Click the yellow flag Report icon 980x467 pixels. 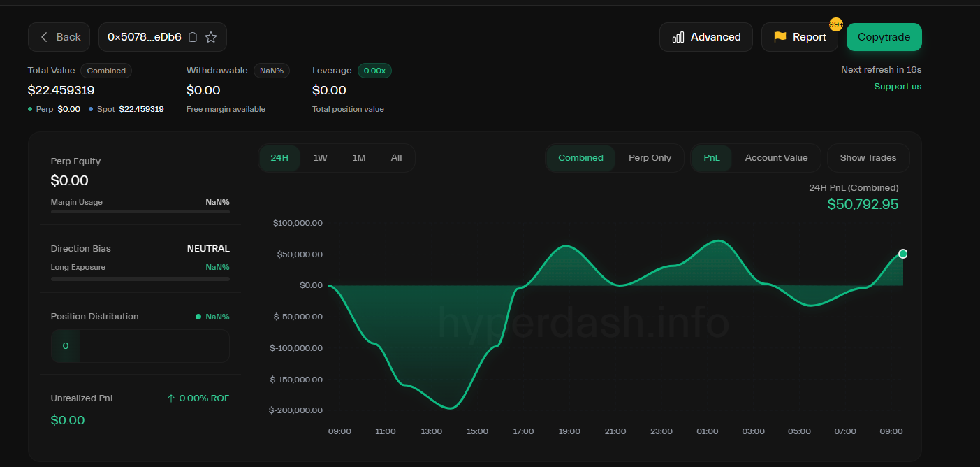[780, 37]
